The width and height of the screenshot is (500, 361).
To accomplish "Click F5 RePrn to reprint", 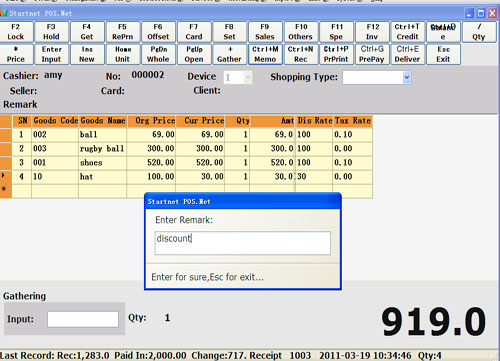I will coord(122,32).
